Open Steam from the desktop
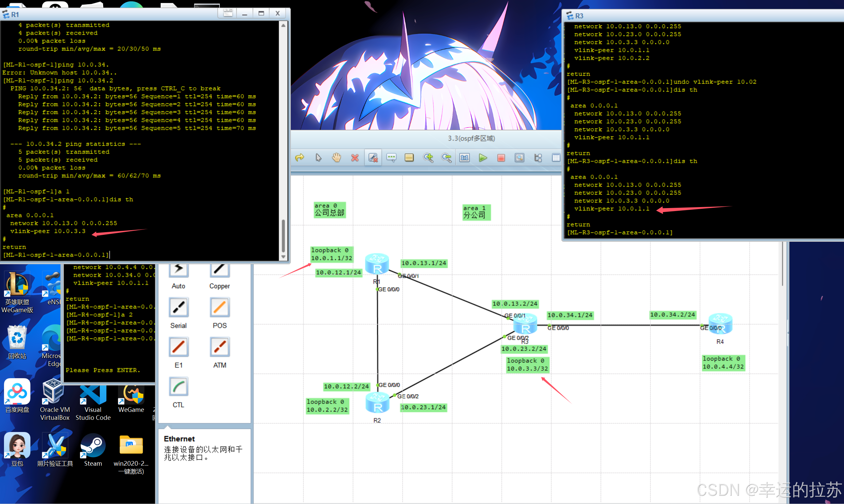The height and width of the screenshot is (504, 844). pyautogui.click(x=93, y=446)
